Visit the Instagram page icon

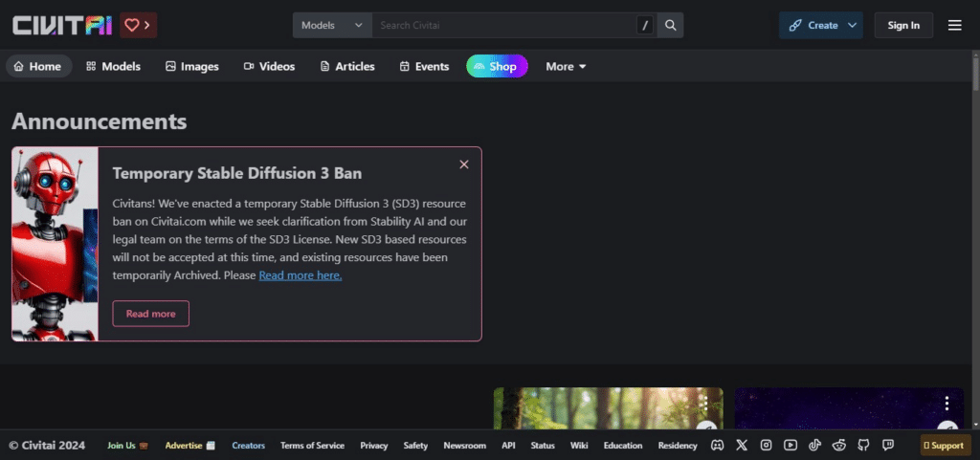[766, 445]
